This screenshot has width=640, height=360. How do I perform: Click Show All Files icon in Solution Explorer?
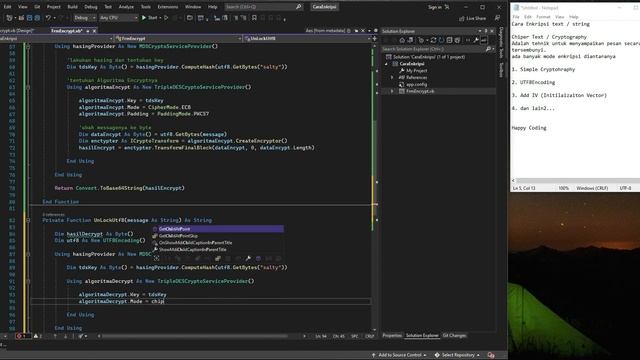(457, 40)
